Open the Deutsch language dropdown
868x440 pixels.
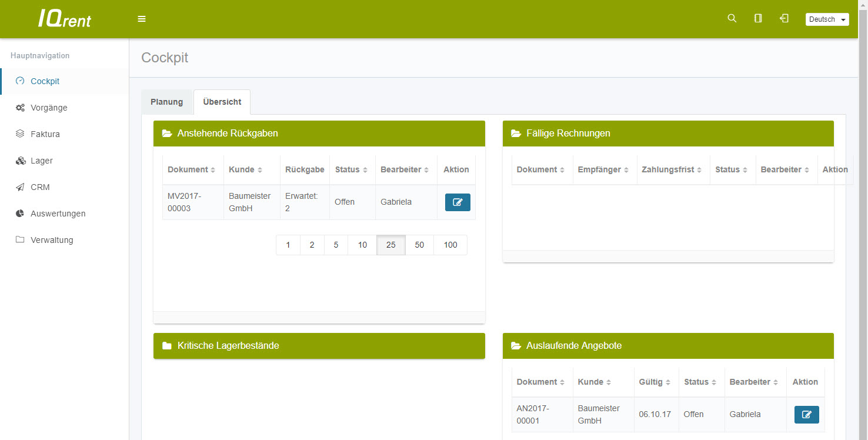(x=827, y=19)
